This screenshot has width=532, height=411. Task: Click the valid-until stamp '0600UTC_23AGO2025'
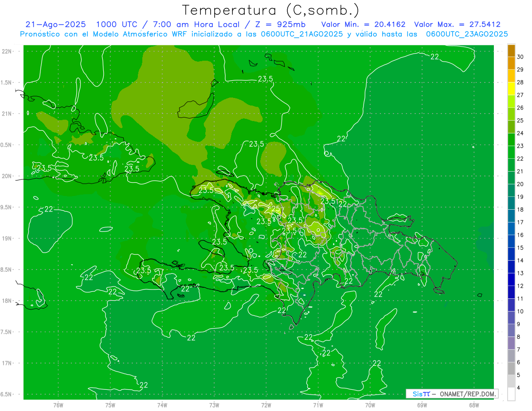point(467,34)
